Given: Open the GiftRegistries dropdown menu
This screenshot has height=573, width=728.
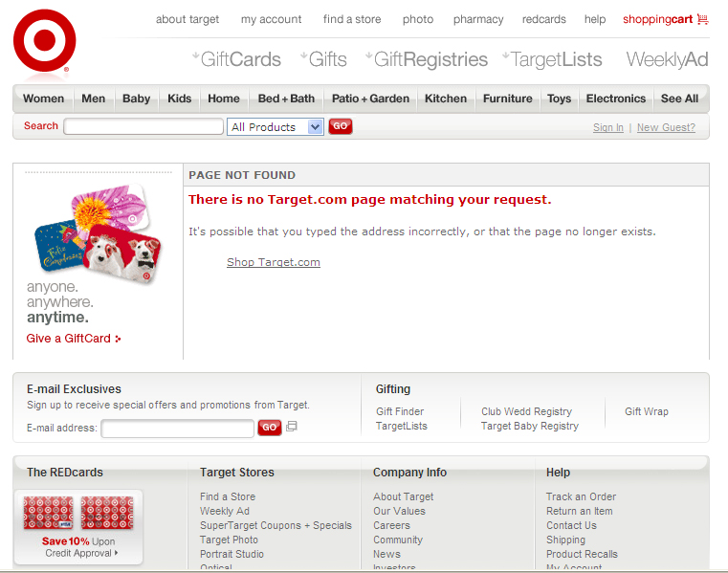Looking at the screenshot, I should 429,59.
